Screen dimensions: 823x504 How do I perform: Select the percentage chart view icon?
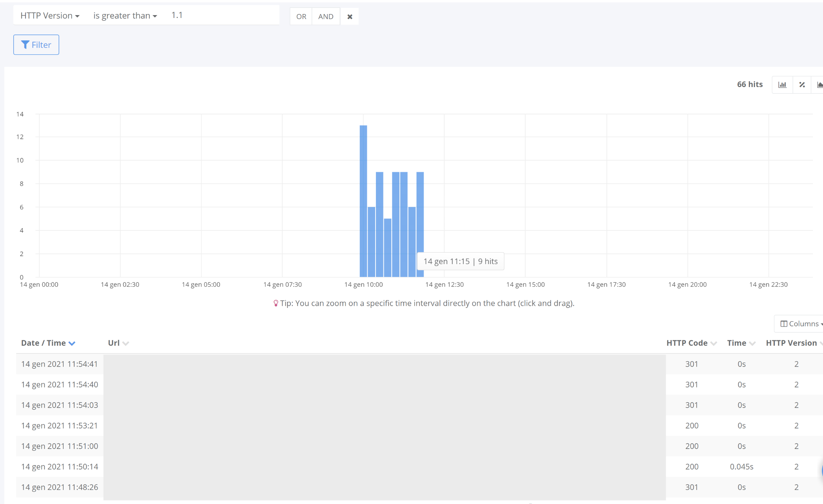[802, 85]
